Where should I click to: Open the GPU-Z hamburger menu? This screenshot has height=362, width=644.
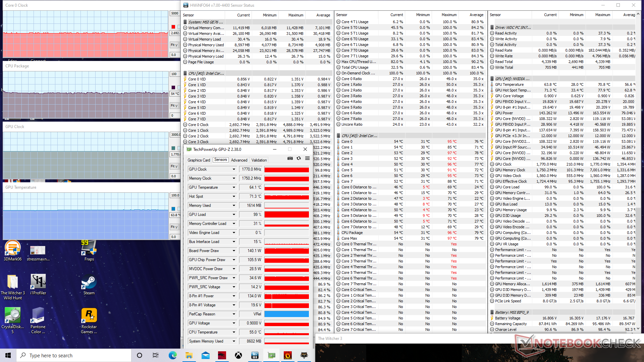(307, 158)
